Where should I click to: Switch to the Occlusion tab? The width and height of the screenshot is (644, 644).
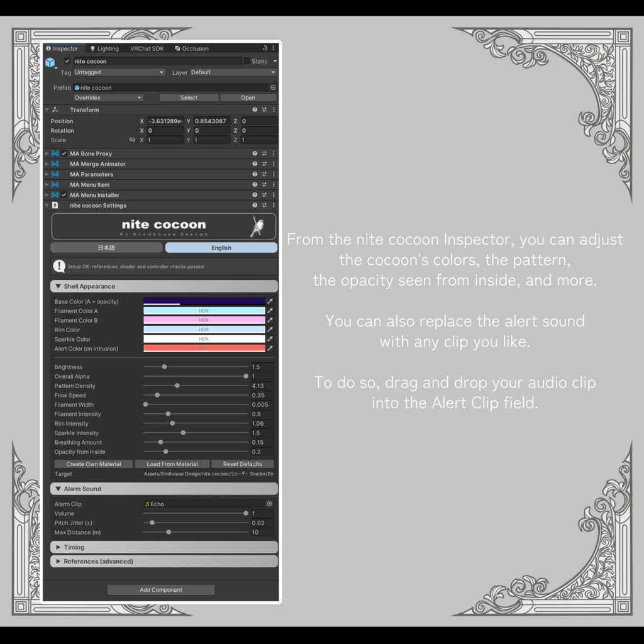(x=192, y=48)
